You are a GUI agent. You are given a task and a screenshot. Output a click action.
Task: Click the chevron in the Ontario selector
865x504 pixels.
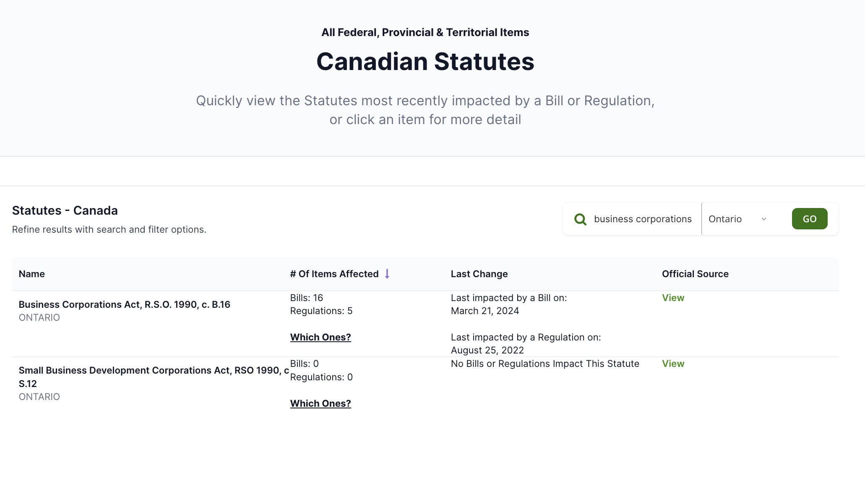click(x=764, y=219)
